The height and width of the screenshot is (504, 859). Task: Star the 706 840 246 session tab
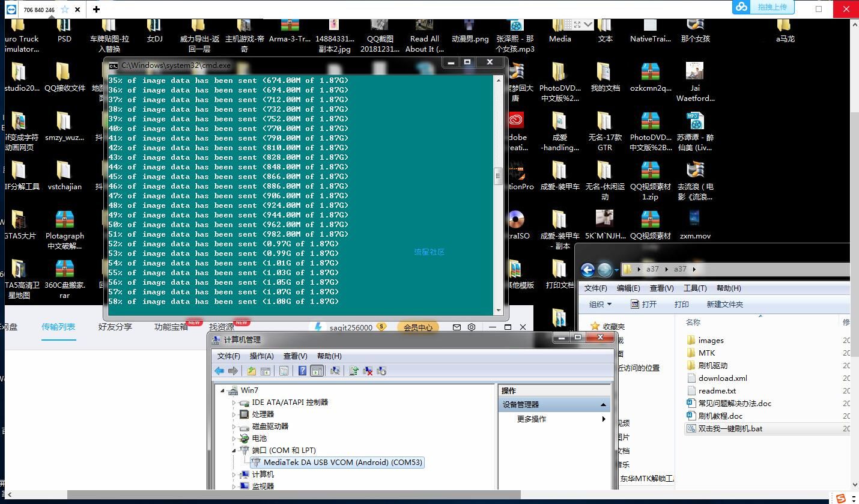pos(65,10)
